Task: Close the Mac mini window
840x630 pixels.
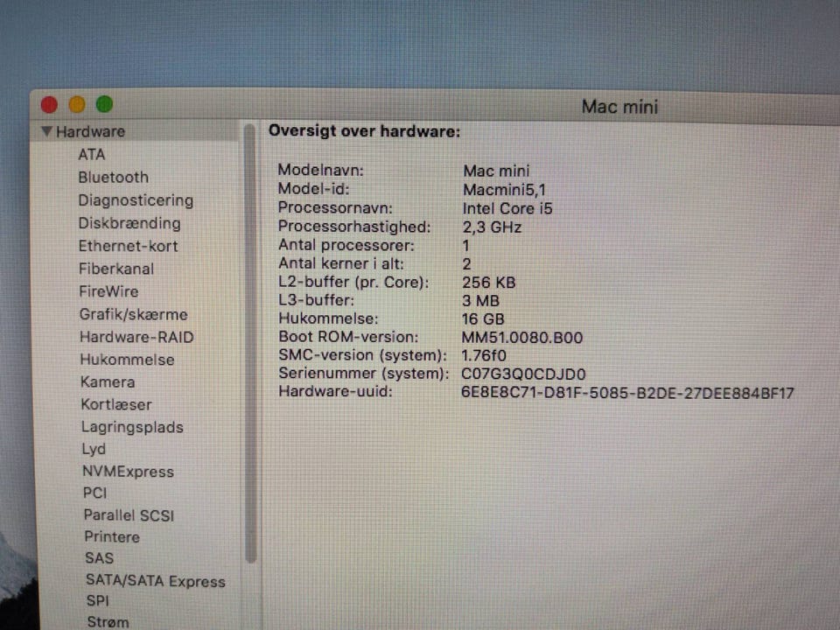Action: [49, 104]
